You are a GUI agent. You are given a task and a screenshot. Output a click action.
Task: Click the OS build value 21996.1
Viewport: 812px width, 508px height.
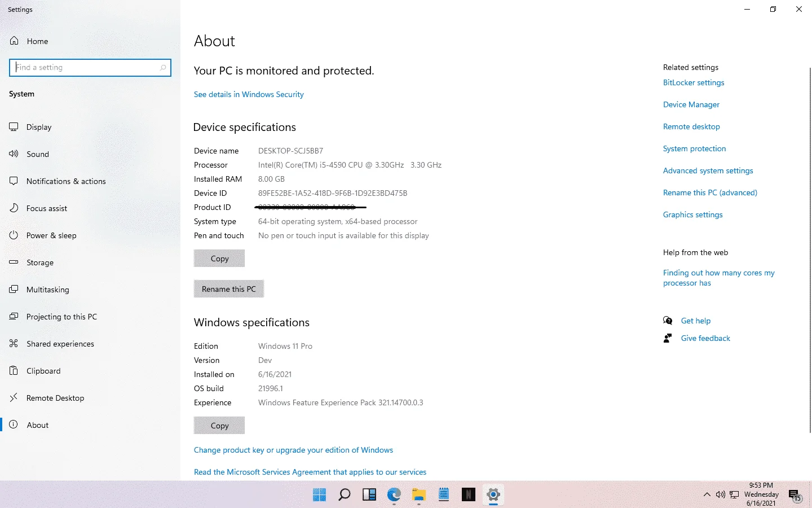(271, 388)
